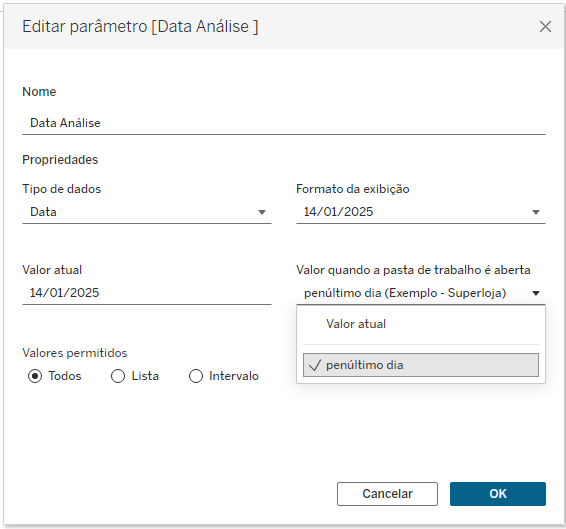Close the Editar parâmetro dialog with X
The width and height of the screenshot is (566, 529).
click(x=545, y=26)
